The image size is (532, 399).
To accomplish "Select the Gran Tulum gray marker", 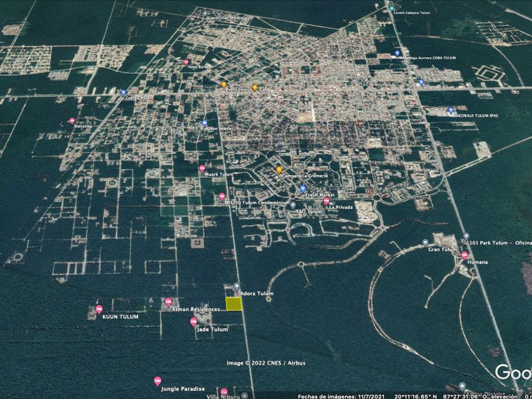I will [x=426, y=243].
